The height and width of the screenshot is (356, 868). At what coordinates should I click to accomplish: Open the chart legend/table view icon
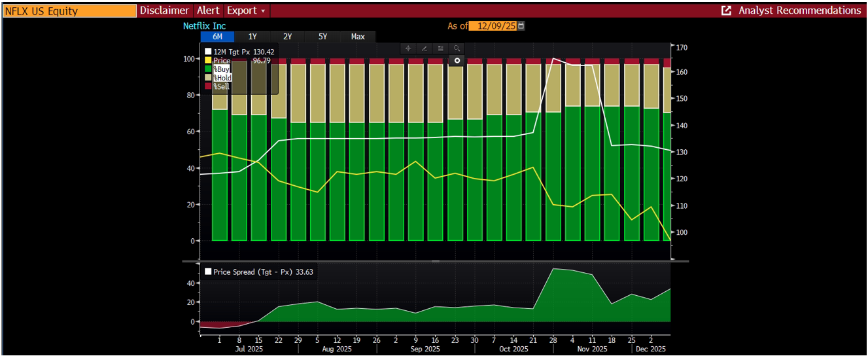(x=440, y=48)
